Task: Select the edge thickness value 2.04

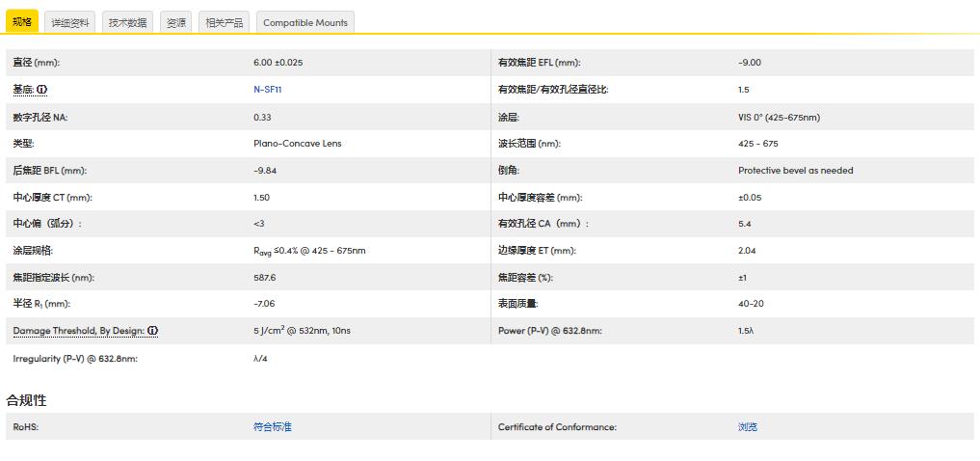Action: pos(748,250)
